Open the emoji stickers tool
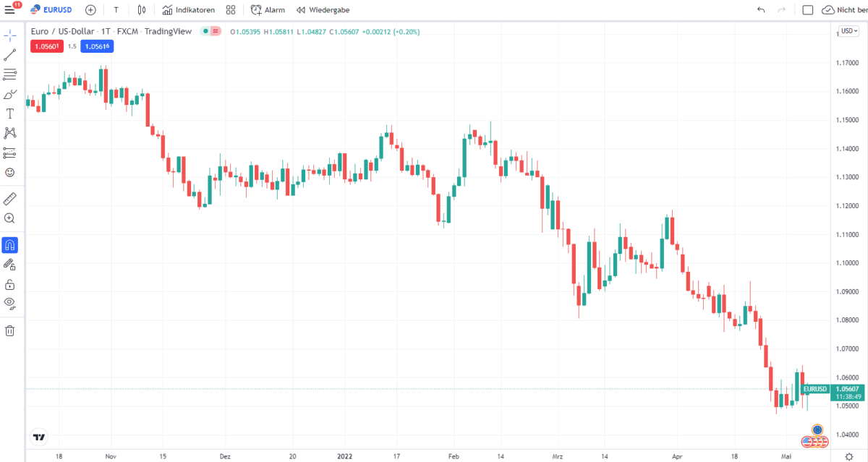 9,173
